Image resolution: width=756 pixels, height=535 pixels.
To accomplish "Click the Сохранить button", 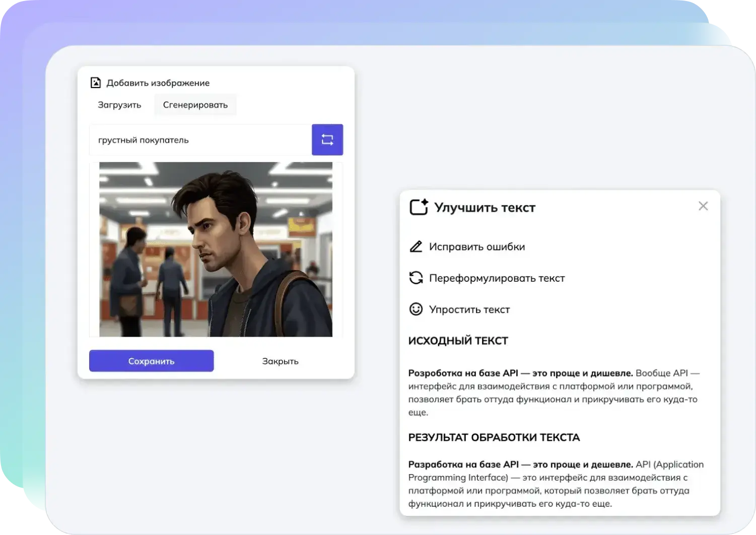I will [x=151, y=361].
